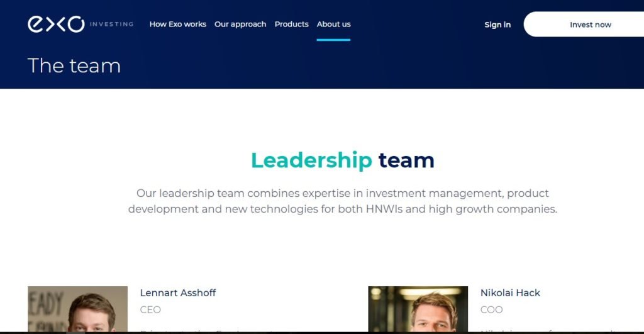Open Nikolai Hack's profile photo

pyautogui.click(x=418, y=309)
